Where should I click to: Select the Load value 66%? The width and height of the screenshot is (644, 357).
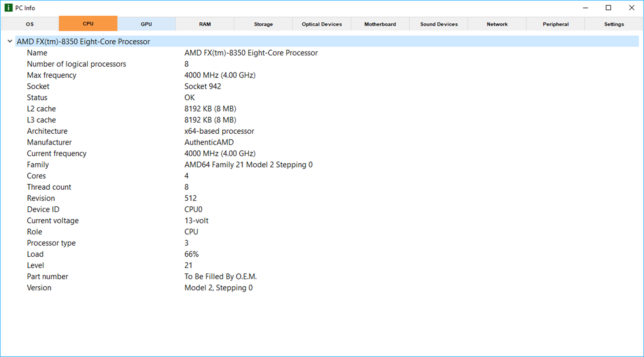191,254
